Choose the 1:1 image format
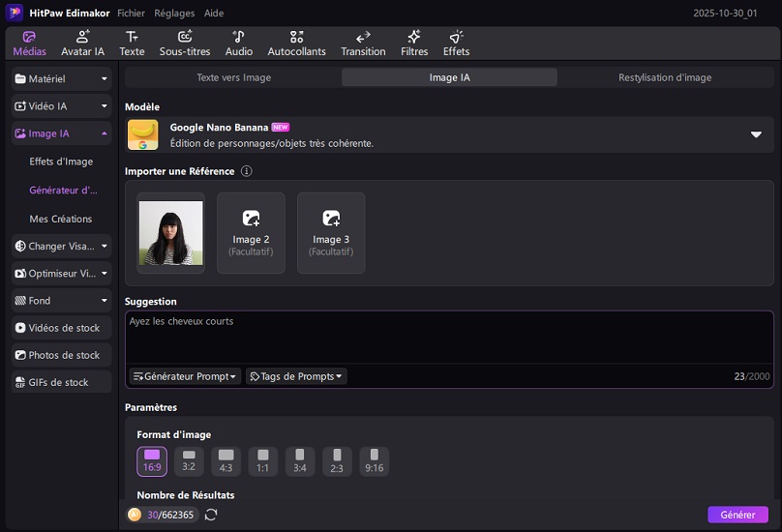Image resolution: width=782 pixels, height=532 pixels. (x=263, y=461)
